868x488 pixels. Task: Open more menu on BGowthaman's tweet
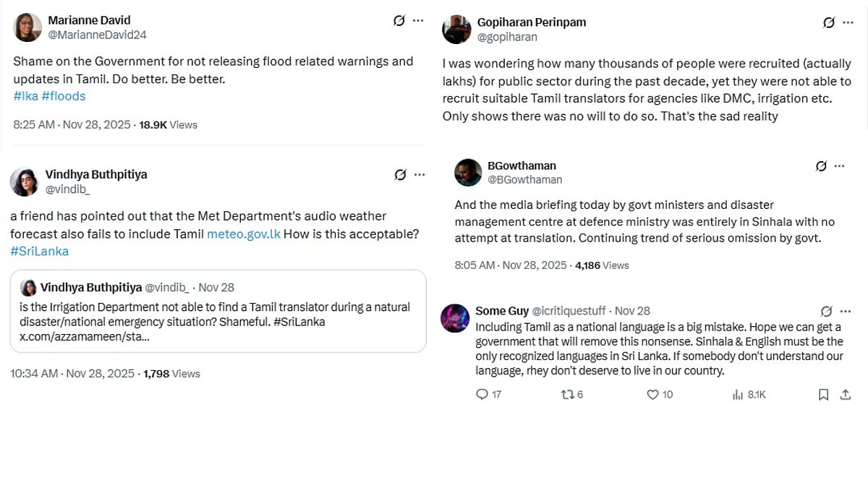click(839, 166)
